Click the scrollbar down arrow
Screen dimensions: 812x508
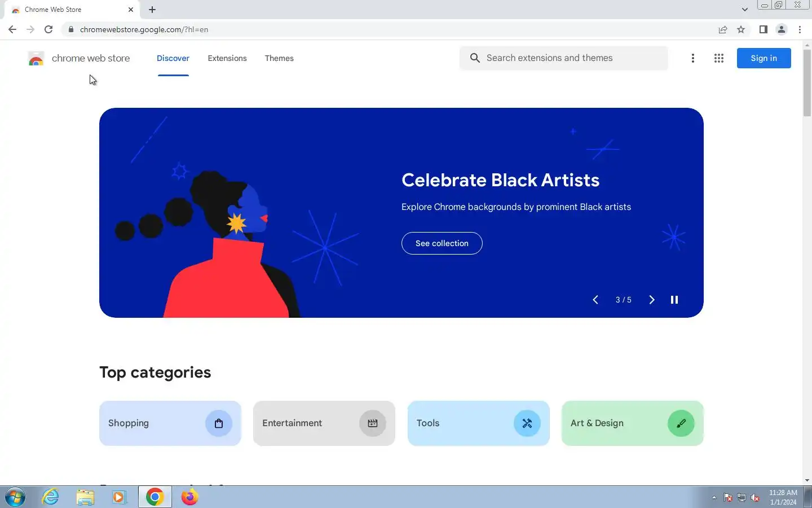click(x=807, y=480)
